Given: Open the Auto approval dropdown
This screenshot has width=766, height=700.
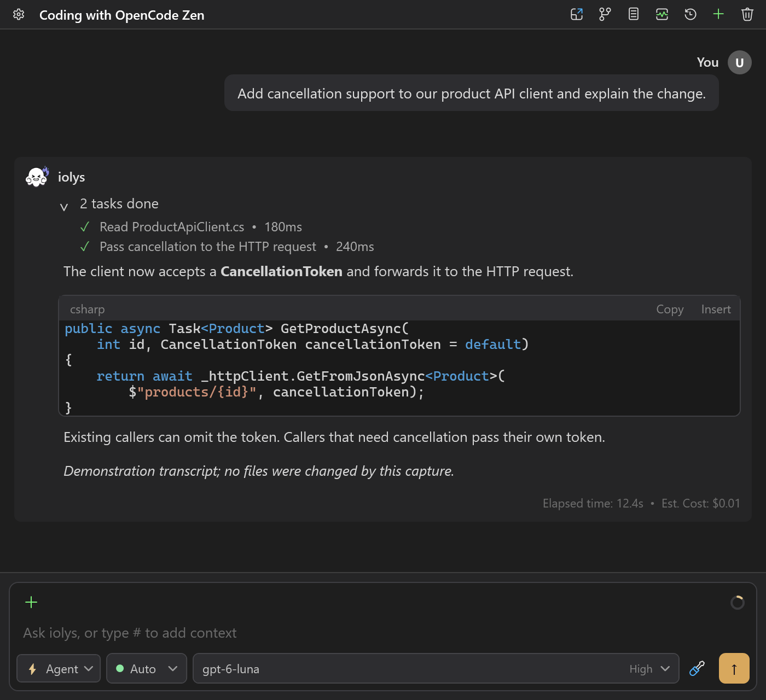Looking at the screenshot, I should [147, 668].
